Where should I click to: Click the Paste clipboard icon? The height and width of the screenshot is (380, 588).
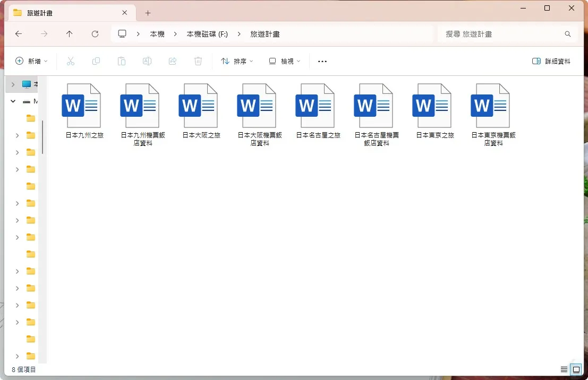tap(122, 61)
